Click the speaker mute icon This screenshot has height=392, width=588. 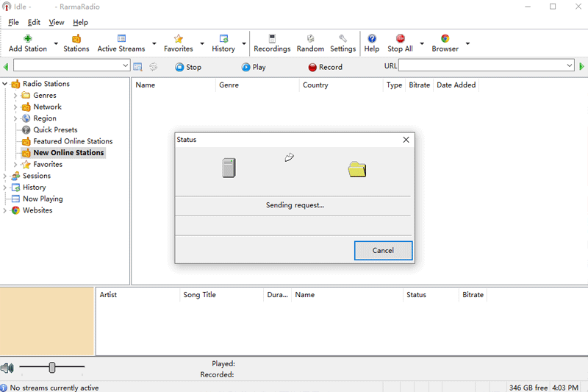point(7,368)
